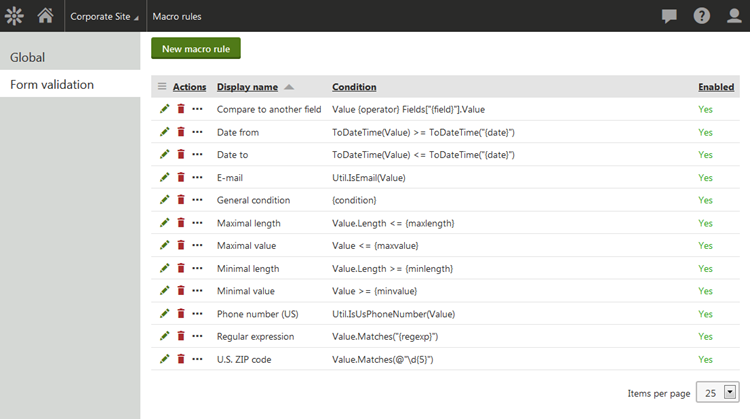
Task: Open more actions for Date from
Action: click(197, 132)
